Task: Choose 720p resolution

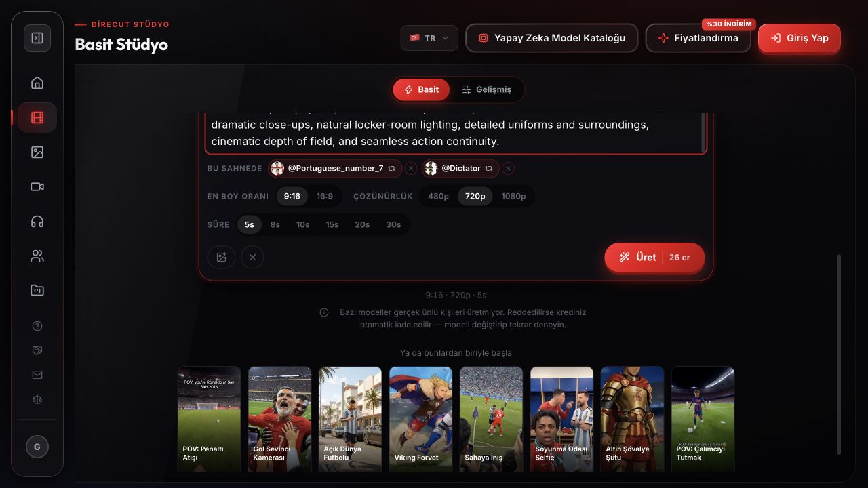Action: pyautogui.click(x=475, y=196)
